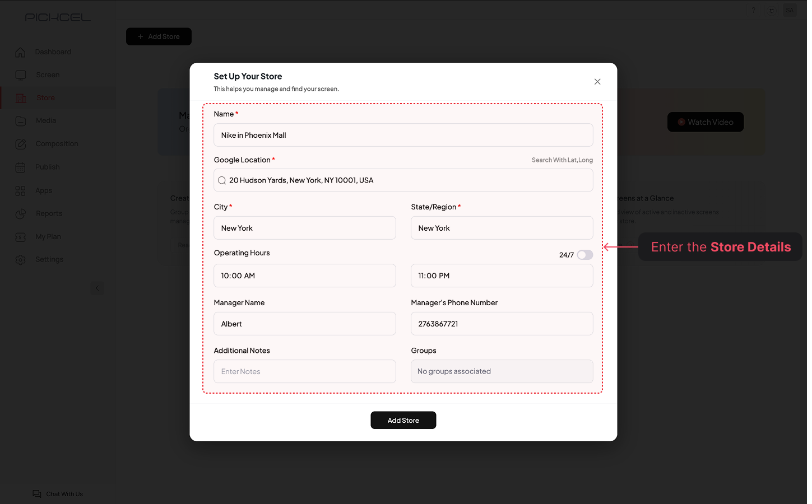The height and width of the screenshot is (504, 812).
Task: Click the Publish calendar icon
Action: pyautogui.click(x=21, y=167)
